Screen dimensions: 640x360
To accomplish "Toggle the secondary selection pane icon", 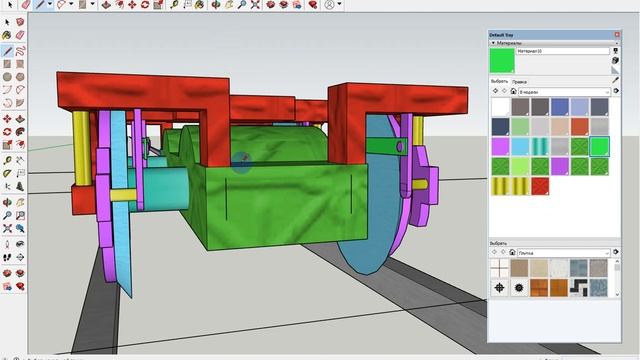I will tap(616, 51).
